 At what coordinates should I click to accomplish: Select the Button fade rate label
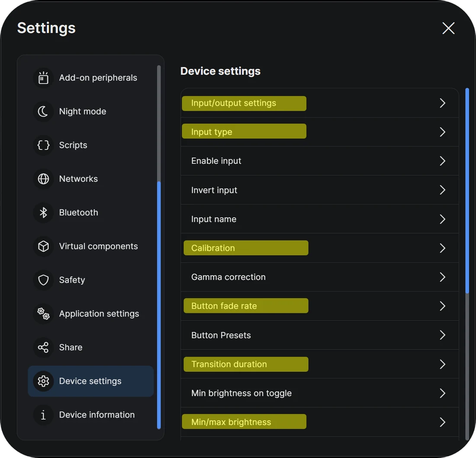[x=224, y=306]
